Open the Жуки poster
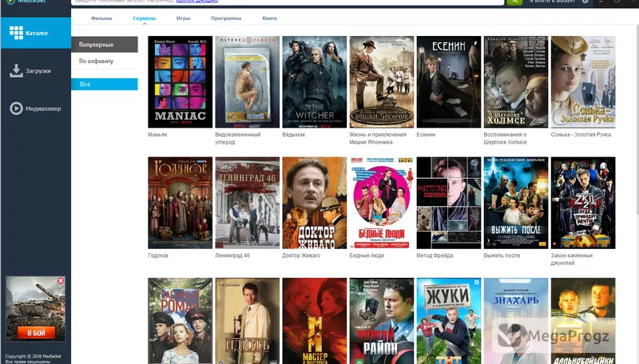The image size is (639, 364). 449,321
